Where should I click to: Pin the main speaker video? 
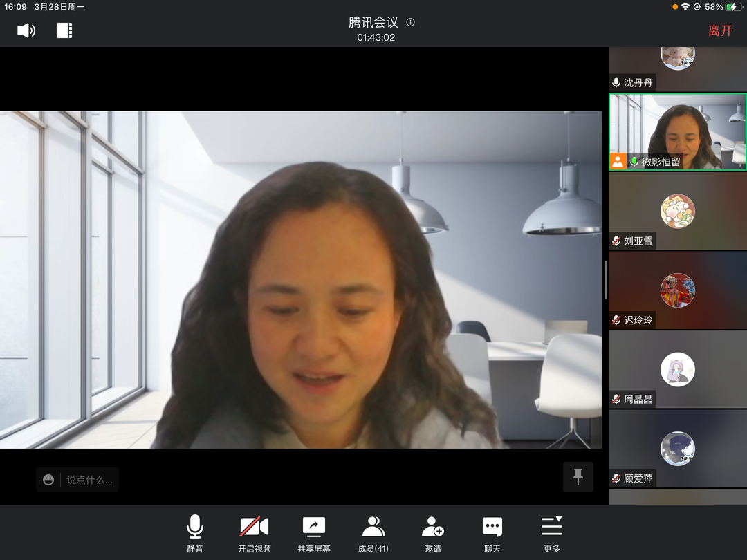point(578,476)
